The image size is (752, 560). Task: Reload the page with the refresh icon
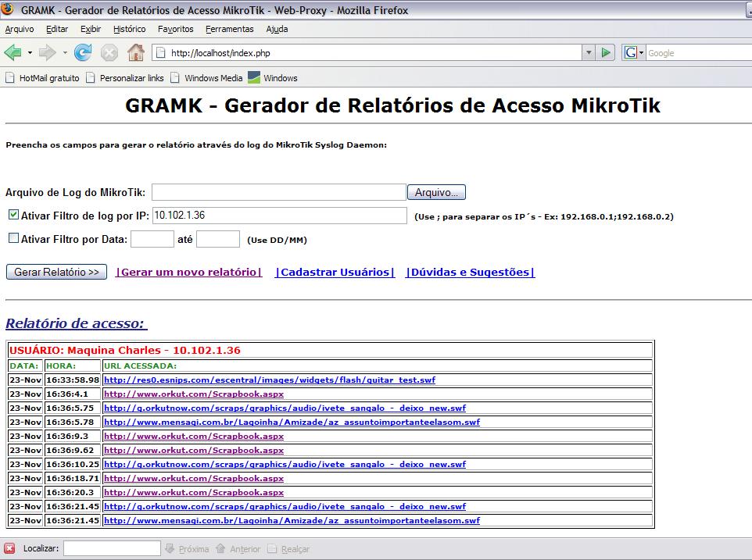coord(83,52)
